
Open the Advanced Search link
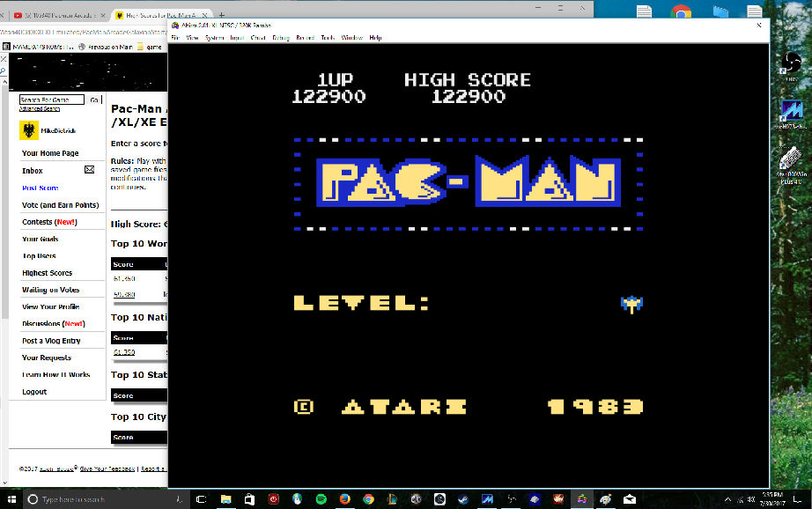(40, 108)
